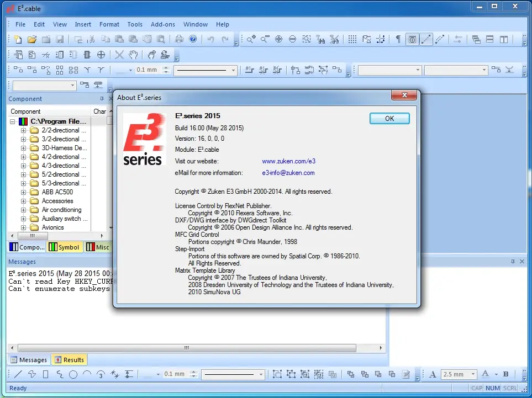The width and height of the screenshot is (532, 398).
Task: Select the Arc drawing tool
Action: click(87, 374)
